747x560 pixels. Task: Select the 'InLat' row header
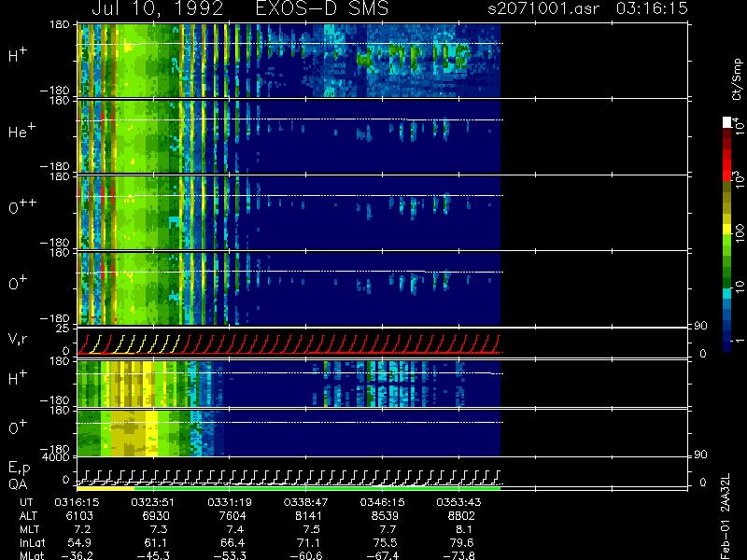point(32,542)
